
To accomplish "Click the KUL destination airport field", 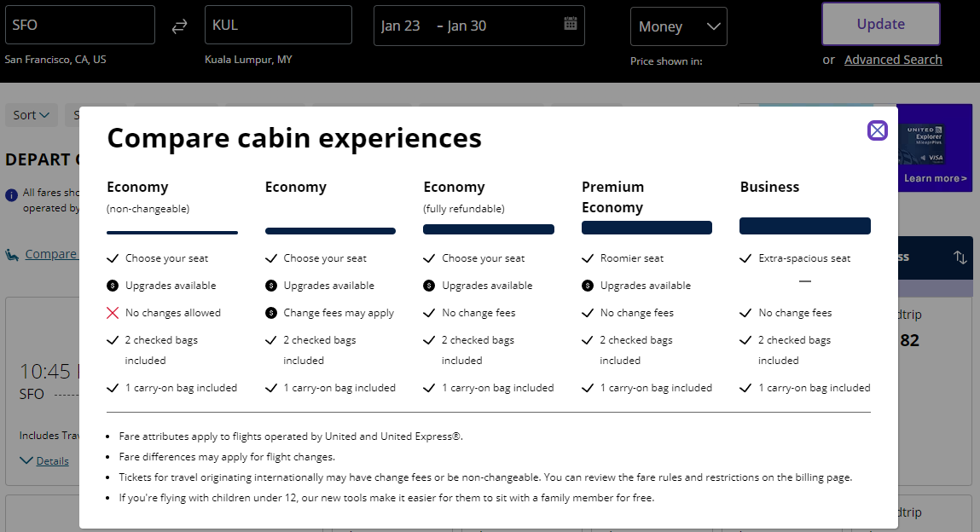I will pos(278,26).
